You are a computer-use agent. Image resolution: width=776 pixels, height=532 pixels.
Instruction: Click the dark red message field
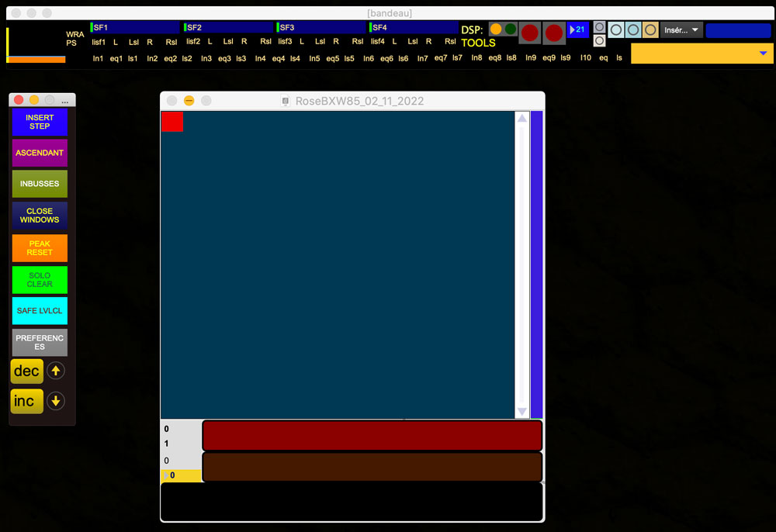(x=372, y=435)
